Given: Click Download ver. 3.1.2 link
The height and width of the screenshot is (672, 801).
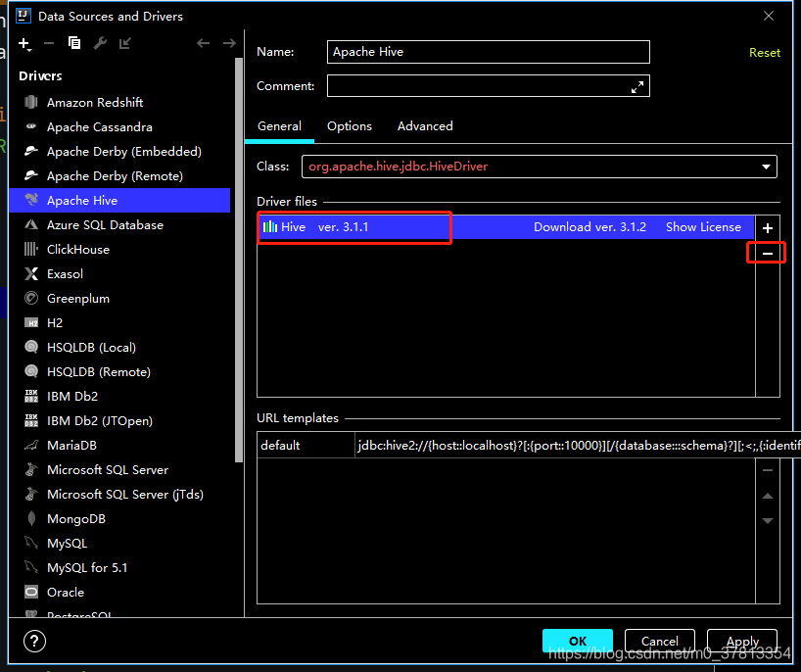Looking at the screenshot, I should 589,227.
